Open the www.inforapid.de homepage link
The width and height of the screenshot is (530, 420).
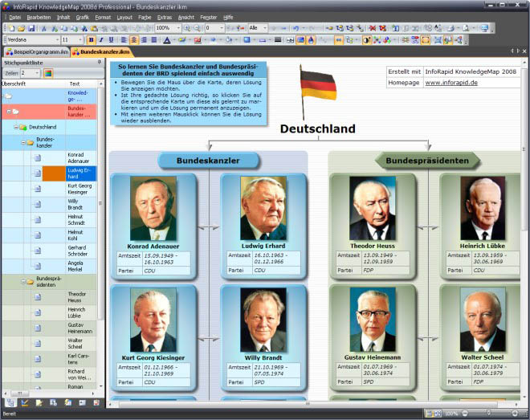click(x=451, y=82)
